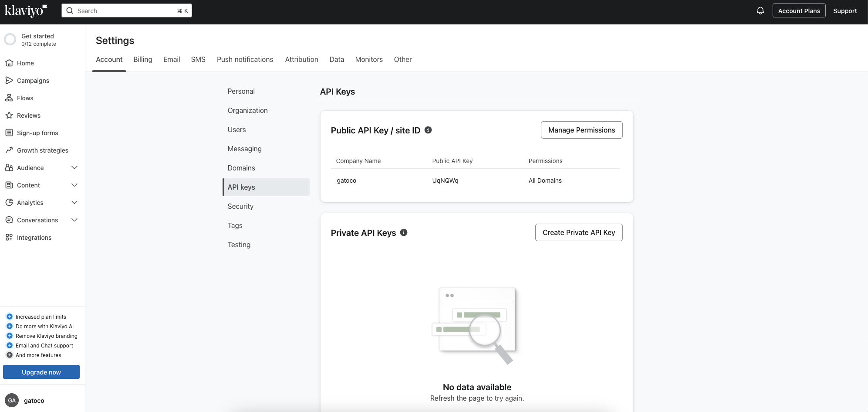Click the Get started progress circle
Viewport: 868px width, 412px height.
(x=10, y=40)
